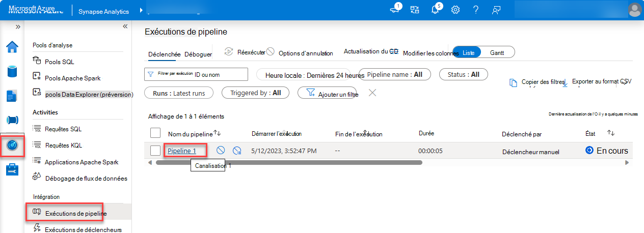Image resolution: width=644 pixels, height=233 pixels.
Task: Click the scrollbar right arrow
Action: click(x=627, y=163)
